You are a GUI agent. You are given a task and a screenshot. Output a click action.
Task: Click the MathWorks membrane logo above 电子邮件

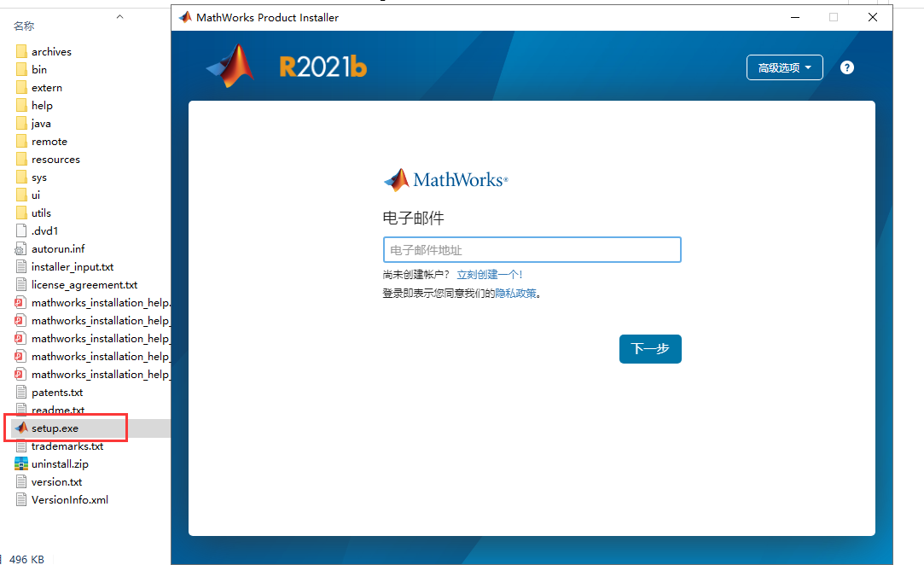pos(396,179)
